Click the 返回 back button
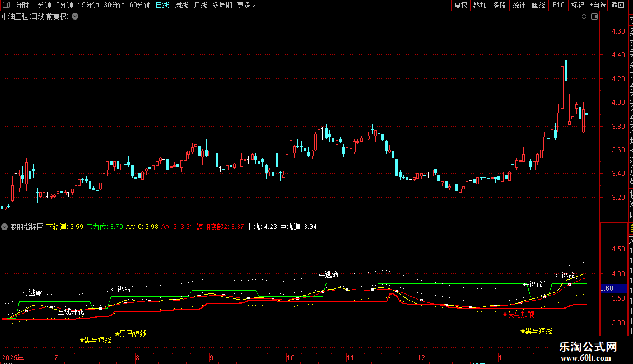Image resolution: width=633 pixels, height=364 pixels. click(618, 5)
